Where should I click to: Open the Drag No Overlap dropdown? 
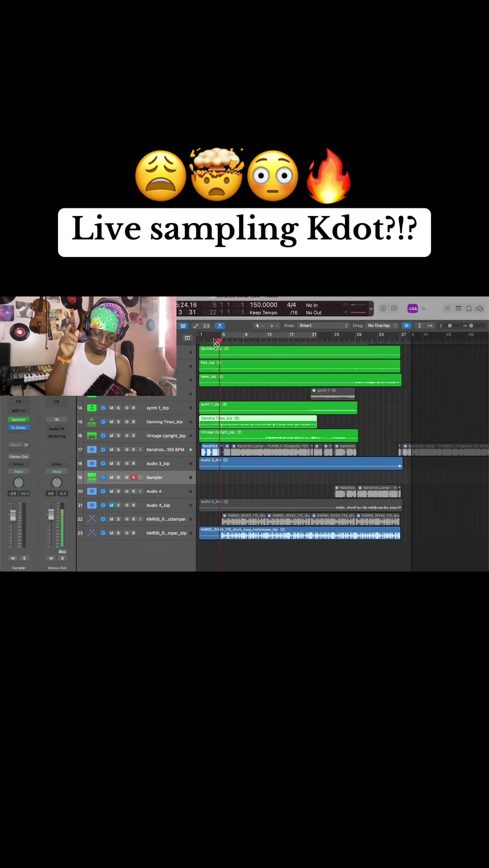point(382,326)
